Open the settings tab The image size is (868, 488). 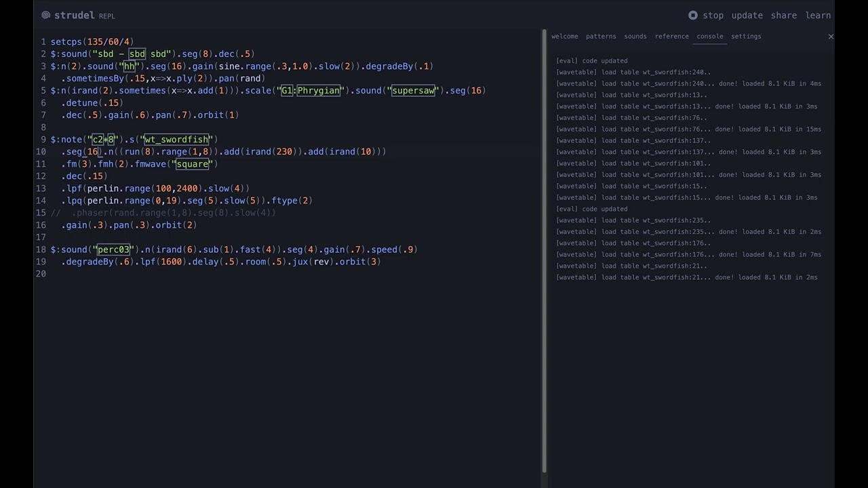[x=746, y=37]
